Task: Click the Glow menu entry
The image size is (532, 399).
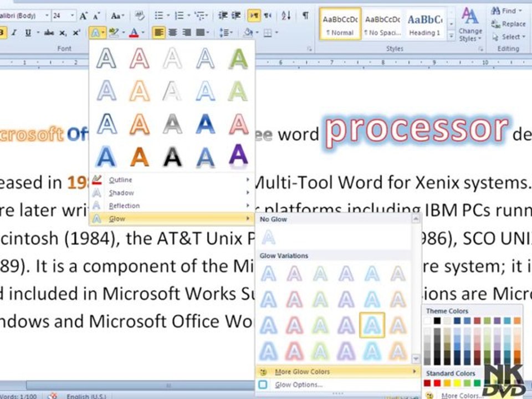Action: [172, 219]
